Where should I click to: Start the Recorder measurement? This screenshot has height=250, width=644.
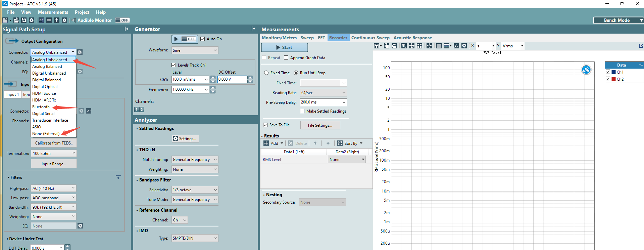pyautogui.click(x=284, y=47)
